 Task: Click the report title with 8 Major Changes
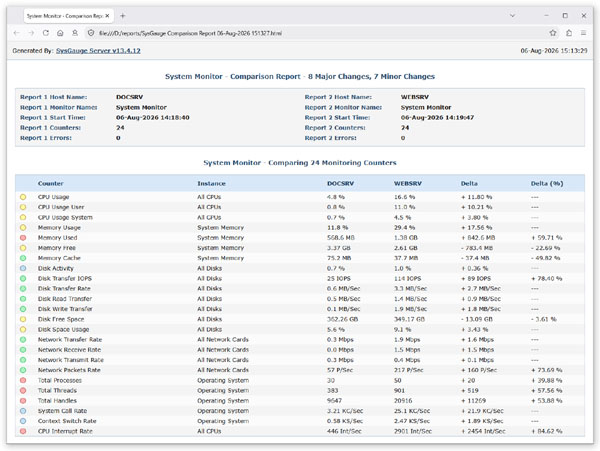pyautogui.click(x=300, y=77)
